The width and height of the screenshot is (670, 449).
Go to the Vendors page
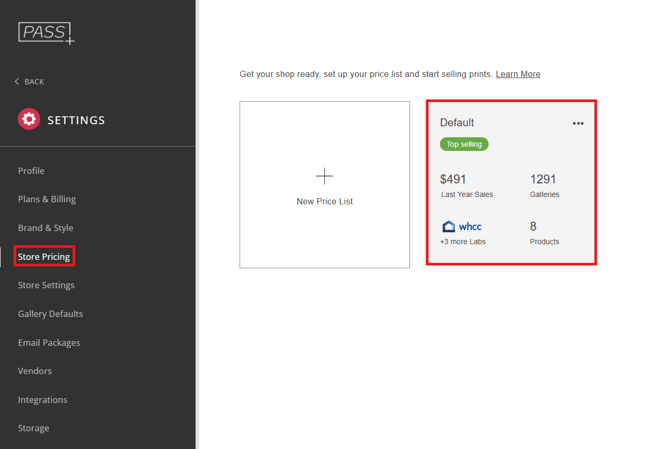point(35,371)
